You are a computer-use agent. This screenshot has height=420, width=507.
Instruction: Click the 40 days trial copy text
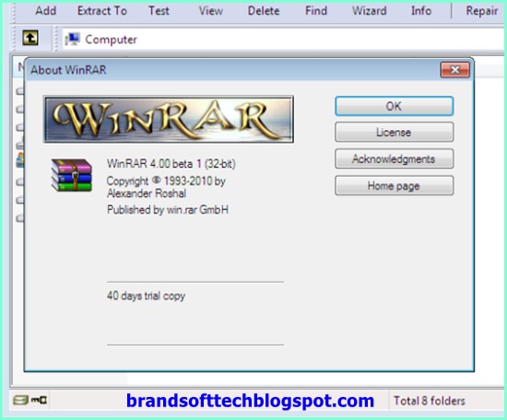coord(146,296)
